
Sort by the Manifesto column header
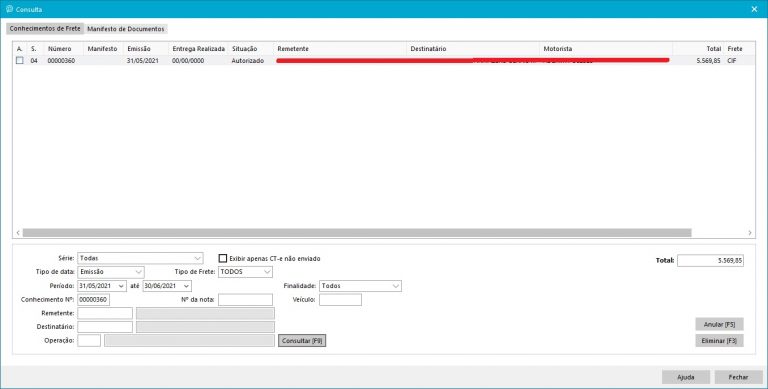(x=102, y=49)
